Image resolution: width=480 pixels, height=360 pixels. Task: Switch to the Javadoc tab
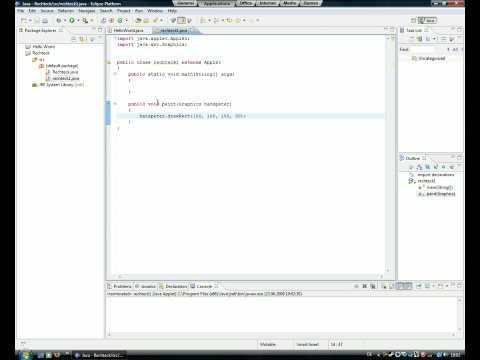coord(145,286)
